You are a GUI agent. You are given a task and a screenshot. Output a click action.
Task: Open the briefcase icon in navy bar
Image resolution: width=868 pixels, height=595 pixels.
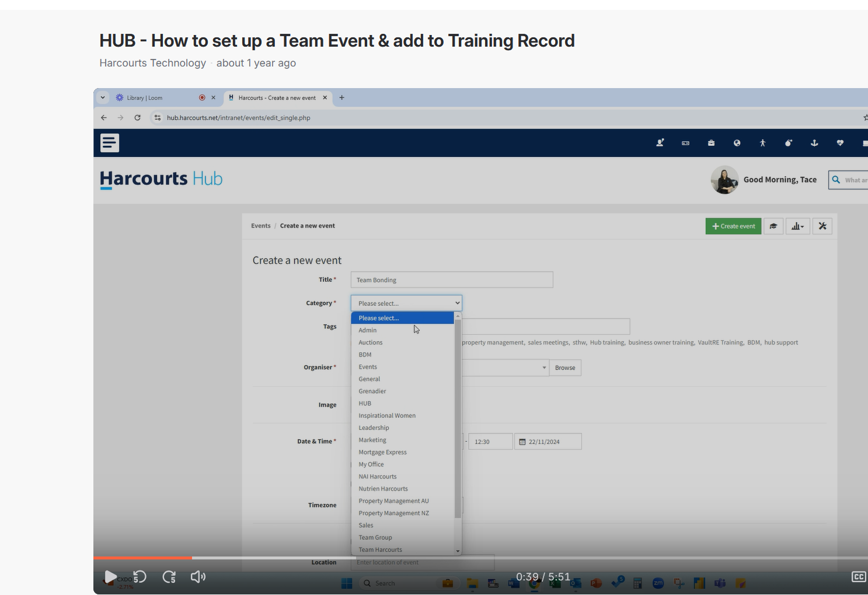(711, 143)
